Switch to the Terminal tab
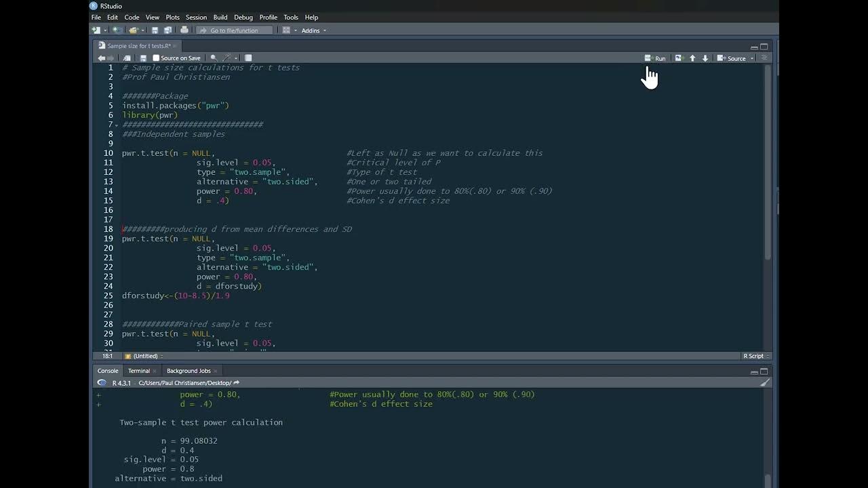This screenshot has height=488, width=868. coord(139,371)
